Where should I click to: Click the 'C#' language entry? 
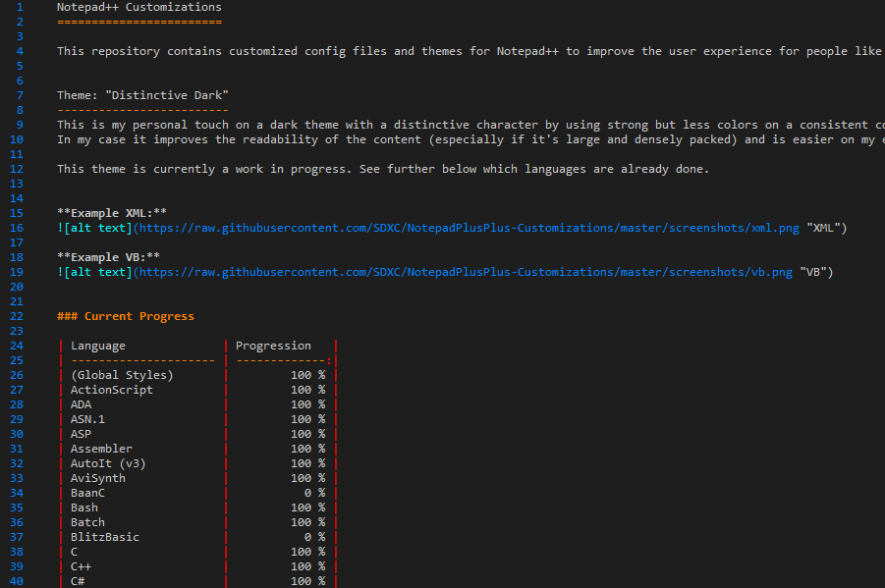pos(78,581)
